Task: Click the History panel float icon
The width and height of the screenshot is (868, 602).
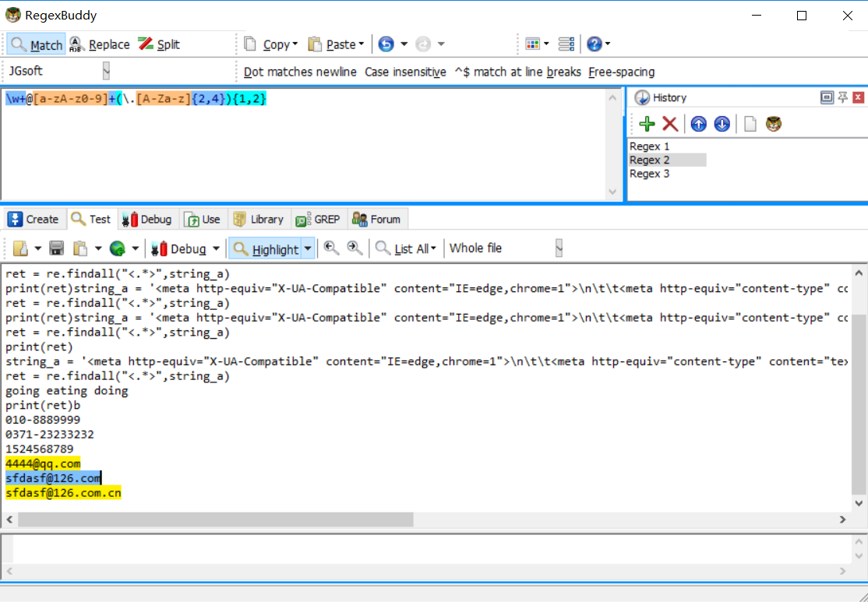Action: [827, 97]
